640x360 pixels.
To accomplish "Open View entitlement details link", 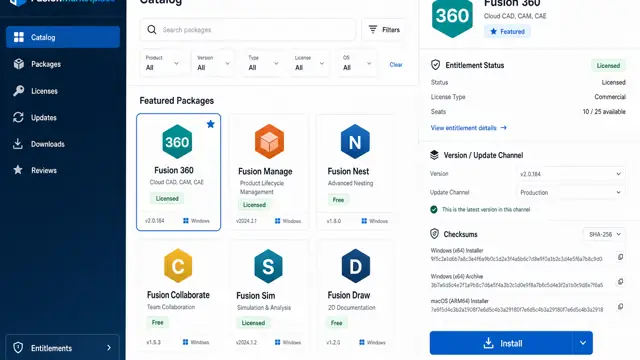I will coord(469,128).
